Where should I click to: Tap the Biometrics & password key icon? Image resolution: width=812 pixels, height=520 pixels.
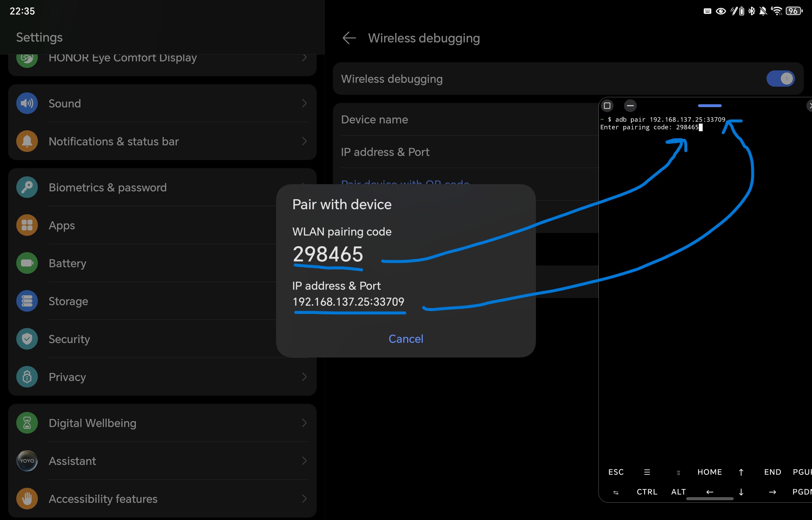[27, 187]
